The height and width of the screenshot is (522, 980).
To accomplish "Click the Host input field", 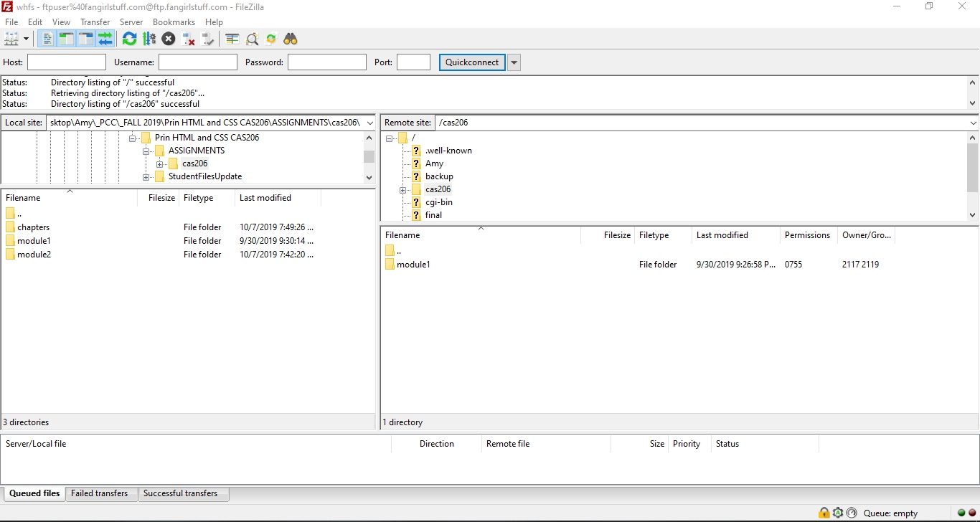I will point(67,62).
